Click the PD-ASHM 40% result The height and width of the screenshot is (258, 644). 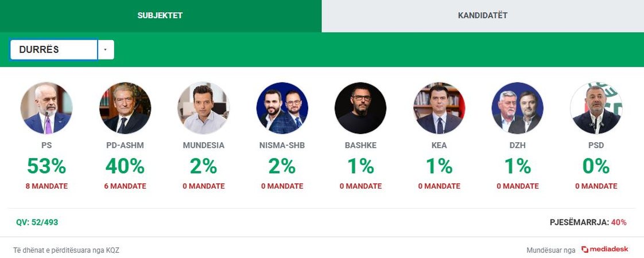tap(125, 166)
